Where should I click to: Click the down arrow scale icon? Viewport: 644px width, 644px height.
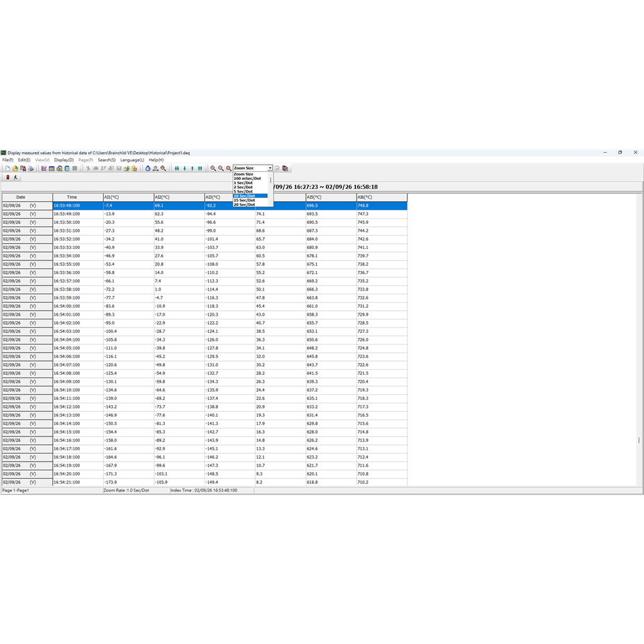pyautogui.click(x=184, y=168)
